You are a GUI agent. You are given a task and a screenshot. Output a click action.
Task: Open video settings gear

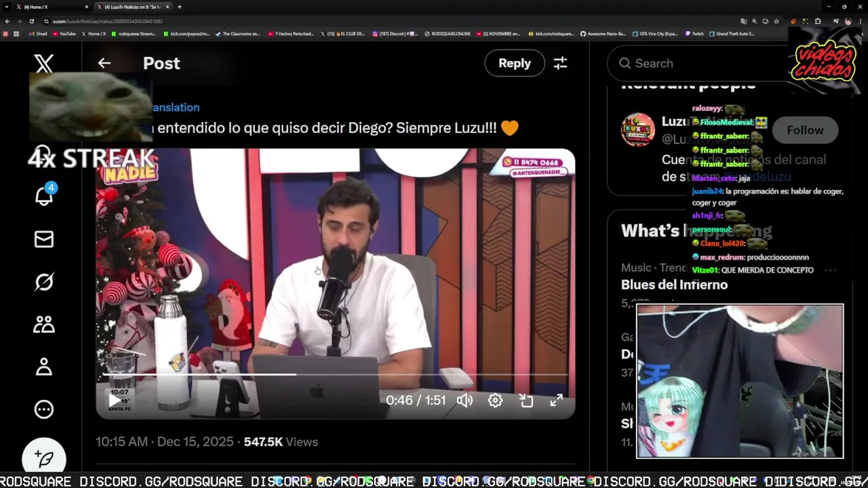click(x=495, y=401)
